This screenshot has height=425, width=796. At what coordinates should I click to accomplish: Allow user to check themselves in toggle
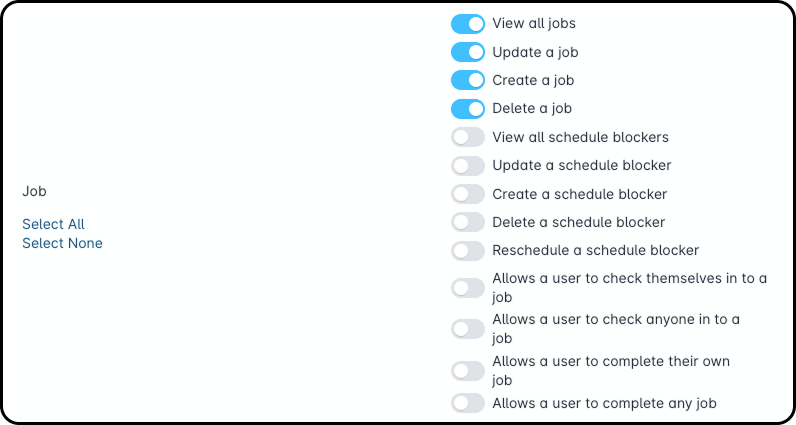pos(467,288)
